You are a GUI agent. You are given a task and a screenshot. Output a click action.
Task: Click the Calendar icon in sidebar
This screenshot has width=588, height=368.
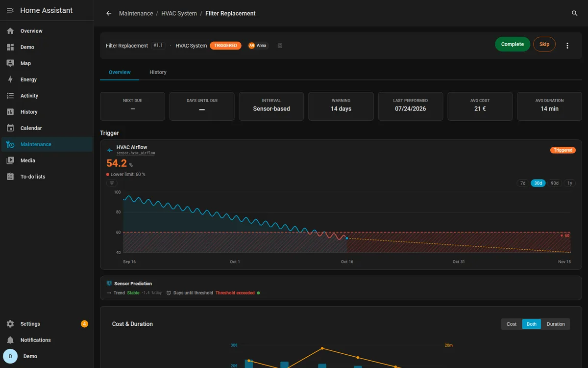tap(10, 128)
